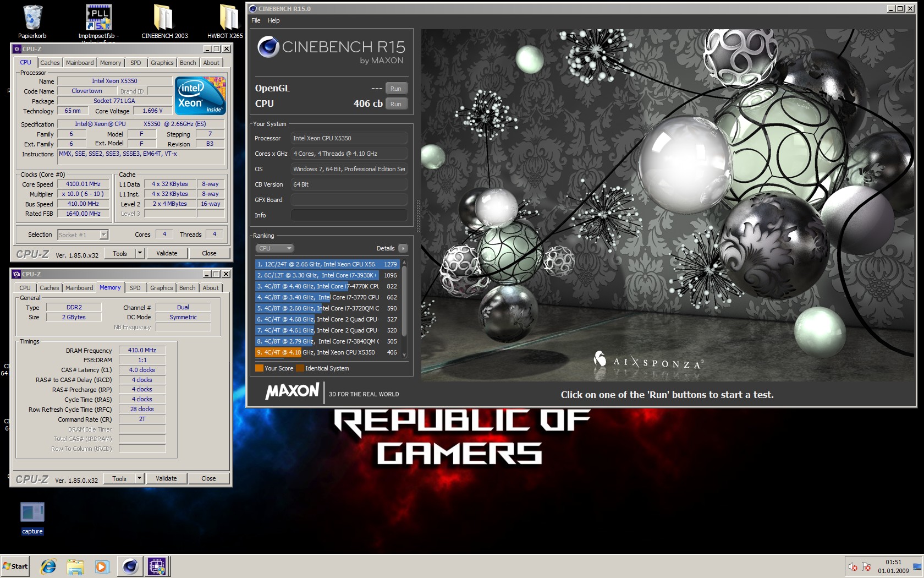Image resolution: width=924 pixels, height=578 pixels.
Task: Click the Start button
Action: 15,566
